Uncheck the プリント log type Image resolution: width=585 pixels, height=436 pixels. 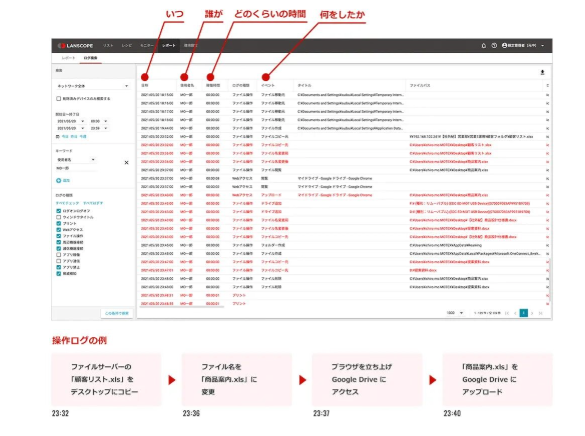[59, 223]
